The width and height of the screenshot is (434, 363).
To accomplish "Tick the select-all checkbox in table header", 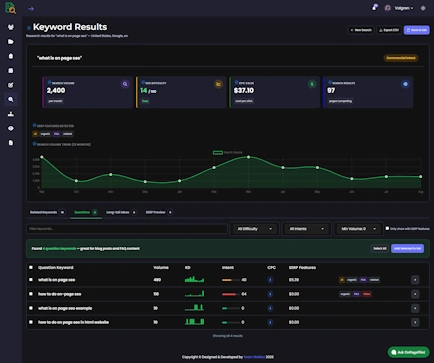I will pyautogui.click(x=31, y=267).
